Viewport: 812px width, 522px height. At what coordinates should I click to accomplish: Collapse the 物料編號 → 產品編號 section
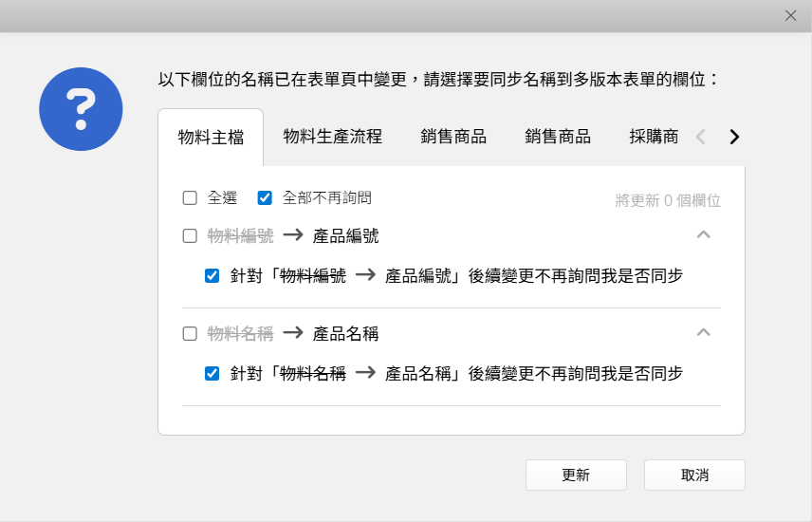point(703,234)
